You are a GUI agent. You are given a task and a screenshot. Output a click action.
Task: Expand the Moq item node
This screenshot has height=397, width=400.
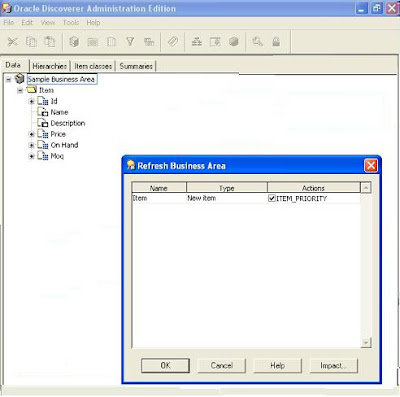click(x=32, y=156)
